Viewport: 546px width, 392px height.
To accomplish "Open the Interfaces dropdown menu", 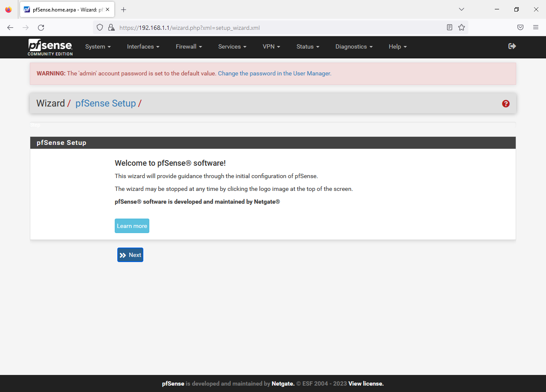I will click(x=143, y=47).
